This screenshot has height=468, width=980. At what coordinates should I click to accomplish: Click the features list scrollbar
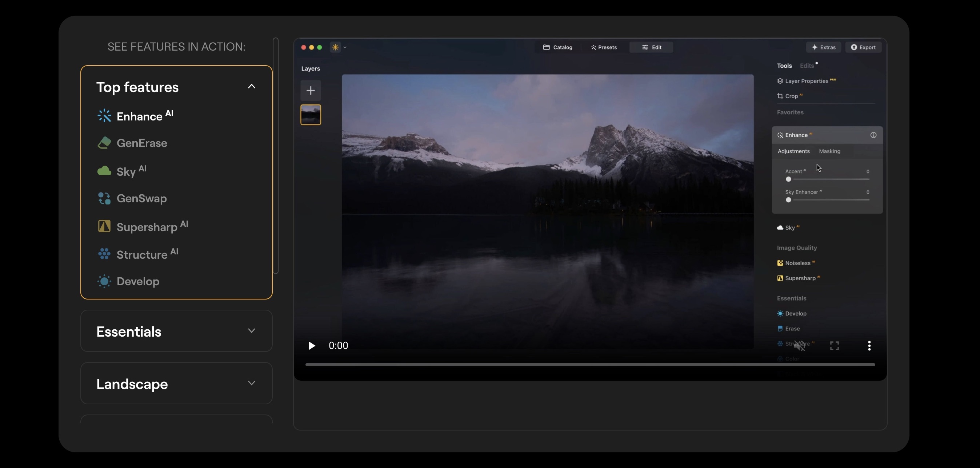point(276,155)
